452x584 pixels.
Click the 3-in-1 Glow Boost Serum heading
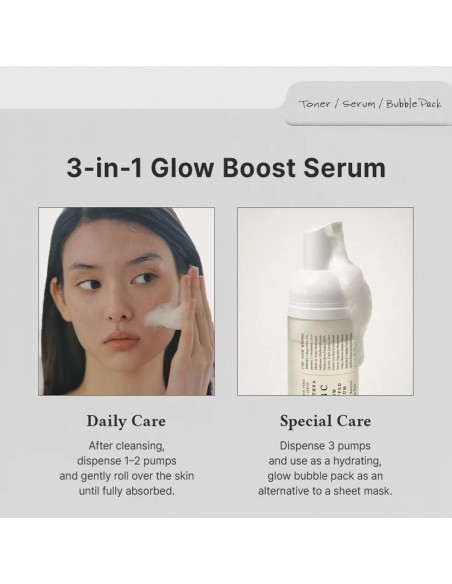226,168
